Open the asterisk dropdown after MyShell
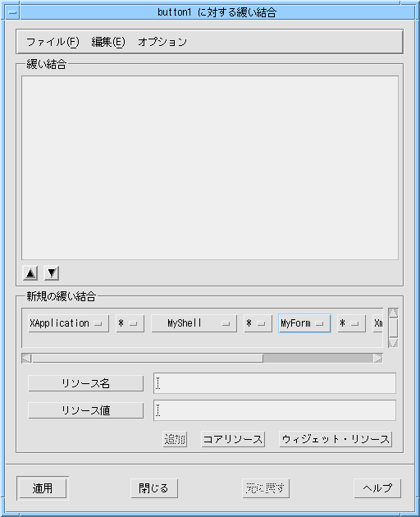This screenshot has width=420, height=517. pyautogui.click(x=258, y=323)
